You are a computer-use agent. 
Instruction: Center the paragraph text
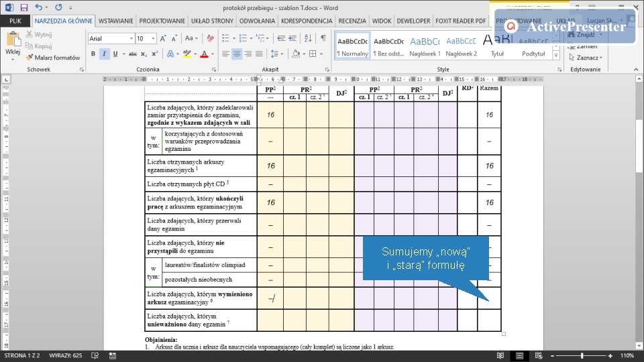237,54
